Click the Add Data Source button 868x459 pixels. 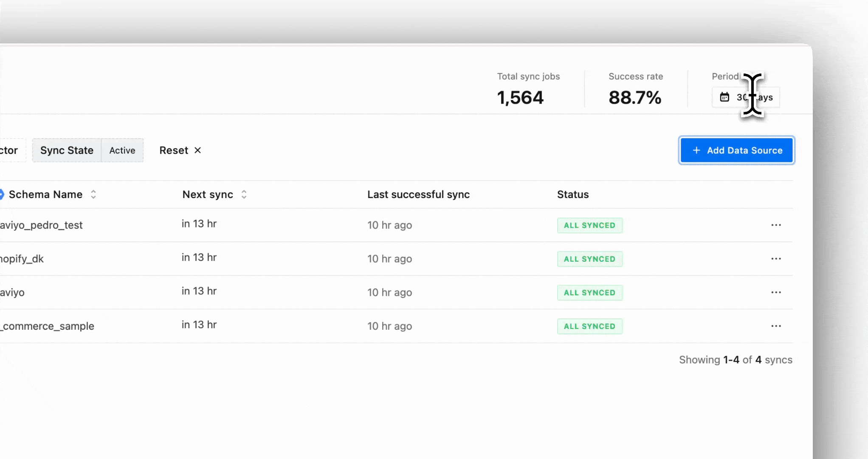tap(736, 150)
